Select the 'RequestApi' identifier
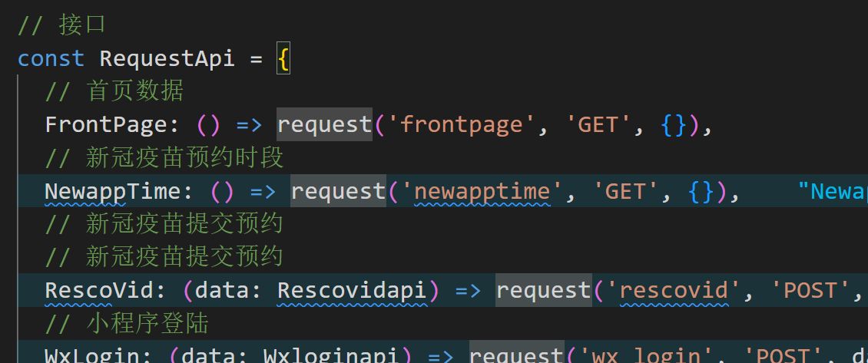This screenshot has width=868, height=363. click(x=167, y=58)
